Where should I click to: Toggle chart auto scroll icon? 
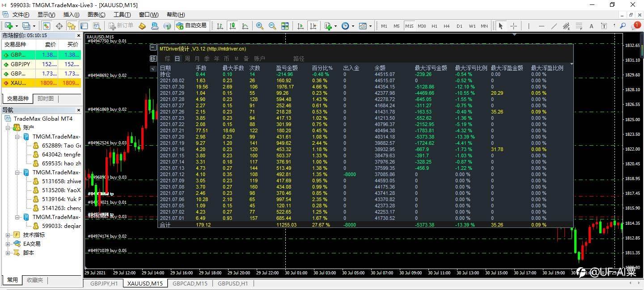pos(301,26)
